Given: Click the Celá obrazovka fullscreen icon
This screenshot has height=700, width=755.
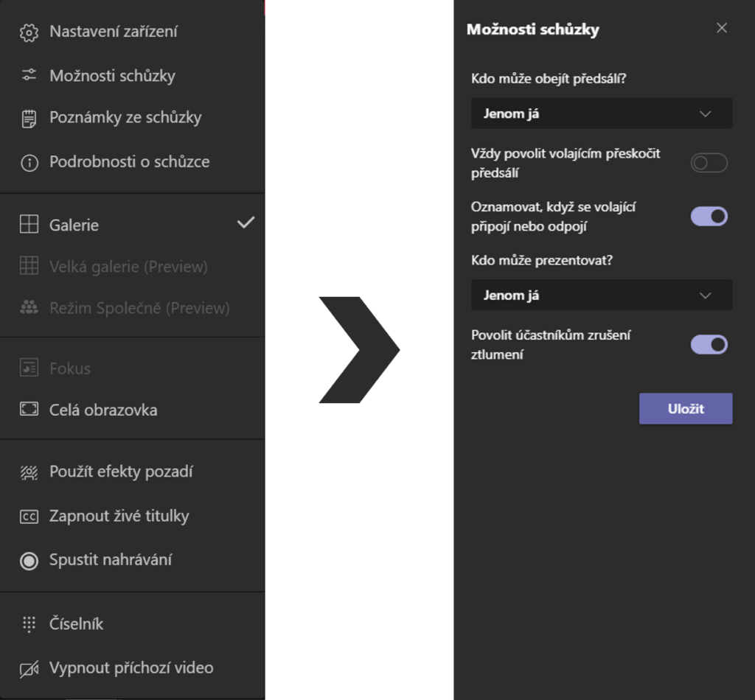Looking at the screenshot, I should (29, 410).
